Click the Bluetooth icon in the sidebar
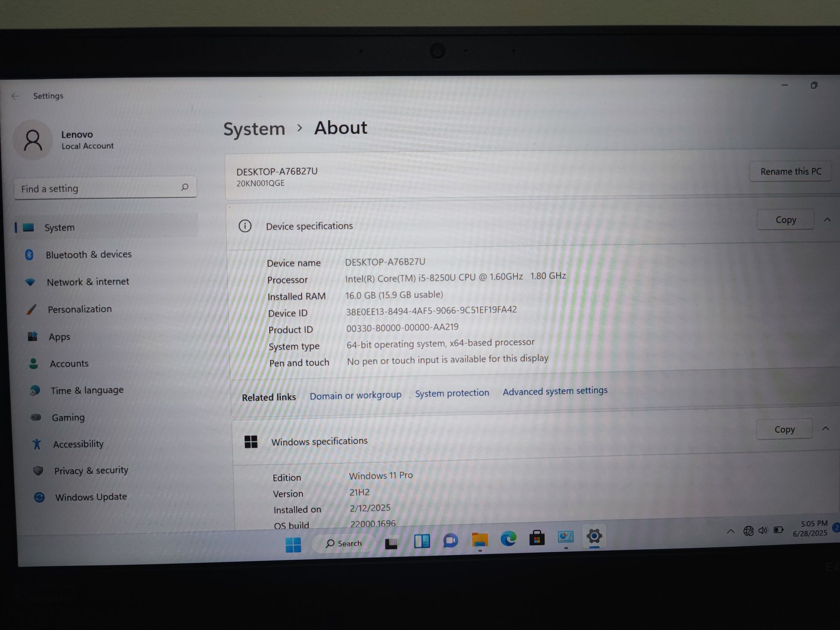 [29, 255]
